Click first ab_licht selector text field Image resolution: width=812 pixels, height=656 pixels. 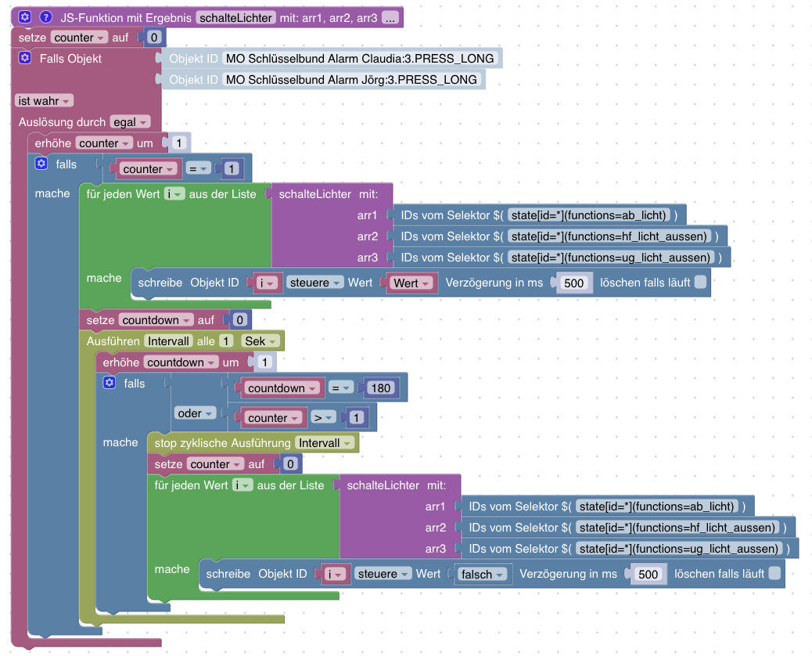coord(589,215)
